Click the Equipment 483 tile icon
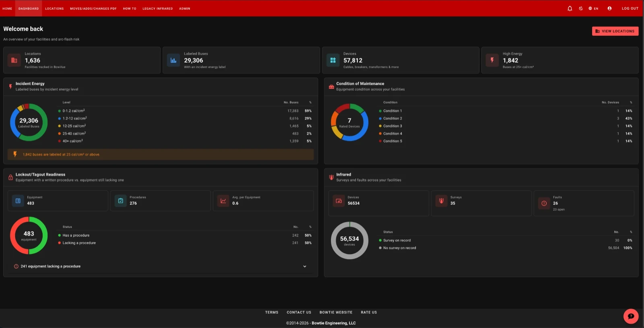The image size is (644, 328). coord(18,201)
